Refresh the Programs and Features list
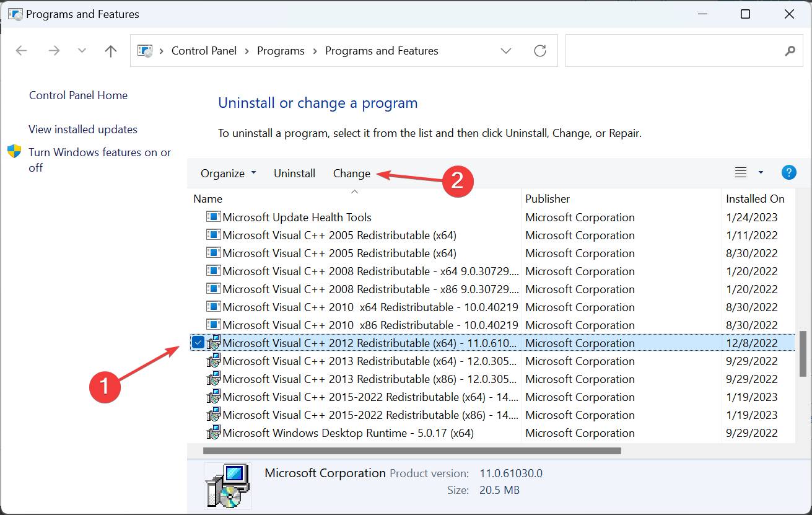Viewport: 812px width, 515px height. pyautogui.click(x=540, y=51)
